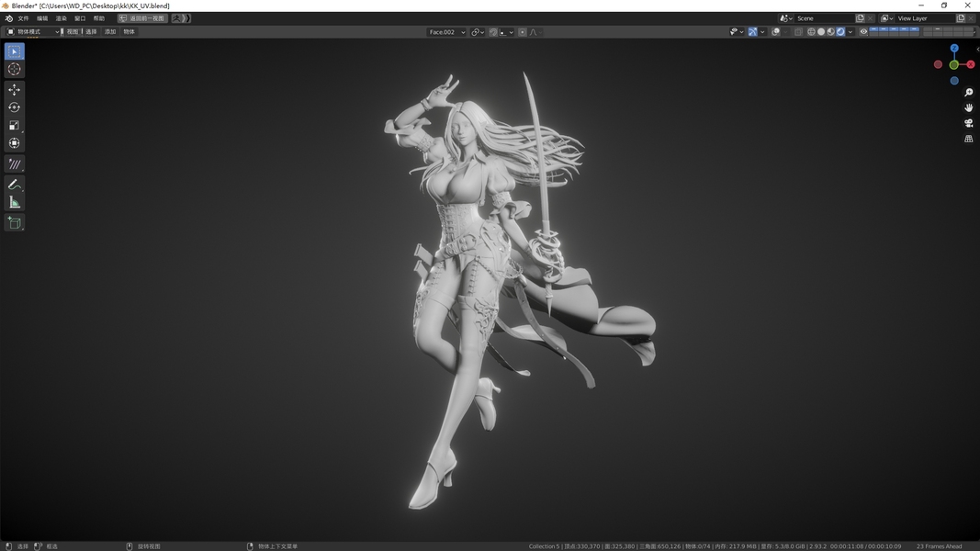Toggle collection visibility eye icon
The height and width of the screenshot is (551, 980).
tap(863, 32)
